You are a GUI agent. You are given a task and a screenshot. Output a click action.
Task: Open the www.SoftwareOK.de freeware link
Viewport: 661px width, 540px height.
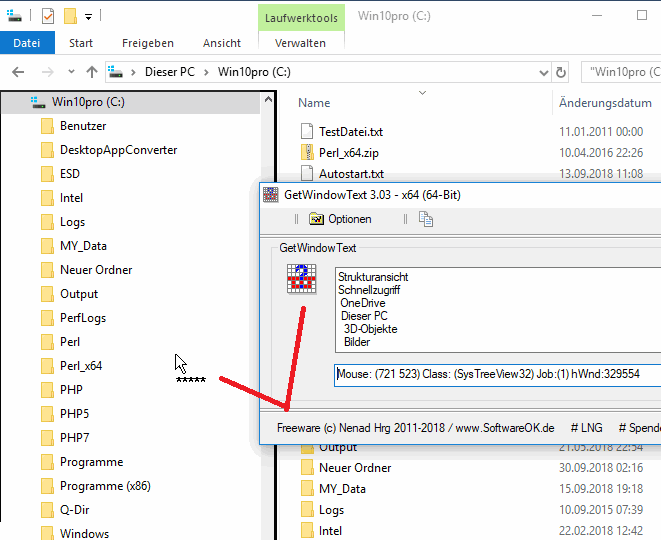(x=505, y=428)
